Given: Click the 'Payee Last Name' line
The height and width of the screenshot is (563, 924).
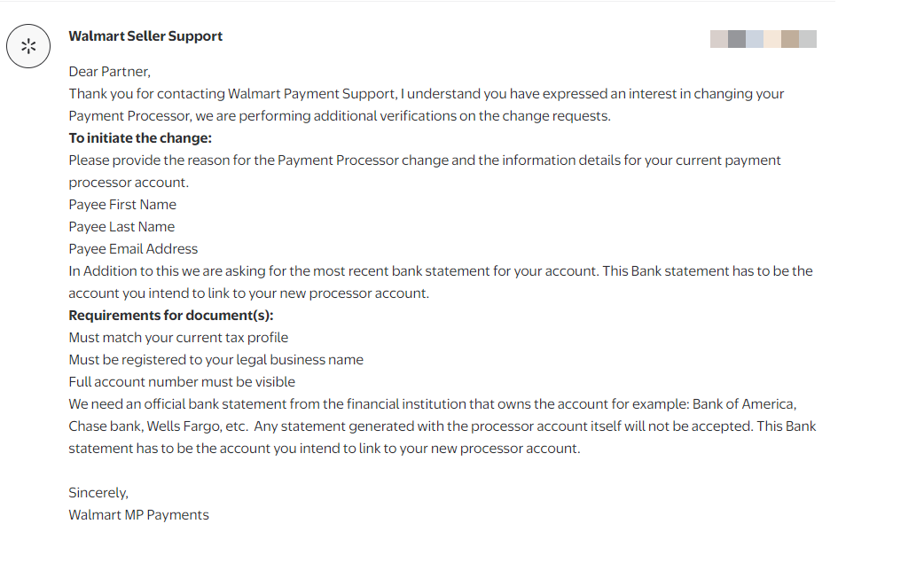Looking at the screenshot, I should [x=121, y=227].
